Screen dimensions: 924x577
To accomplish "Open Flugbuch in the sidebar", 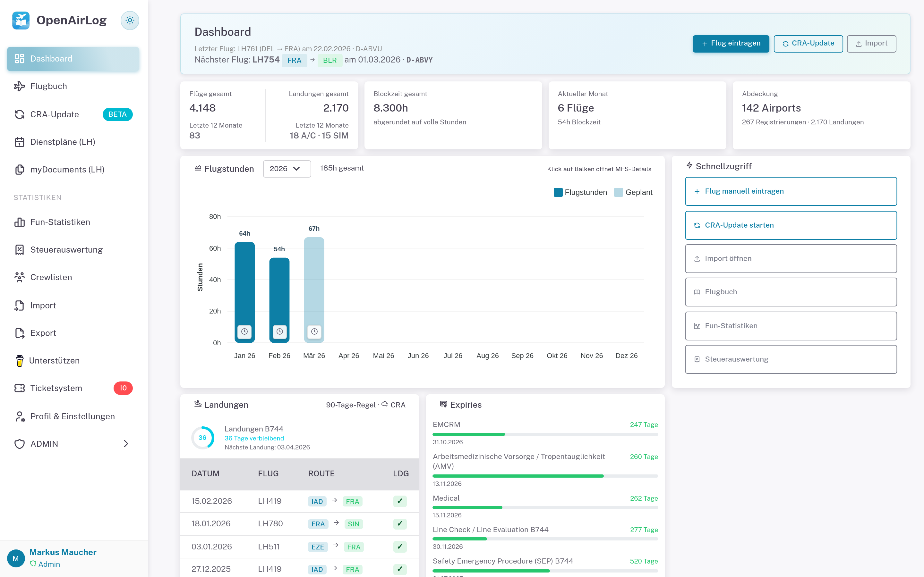I will (x=48, y=86).
